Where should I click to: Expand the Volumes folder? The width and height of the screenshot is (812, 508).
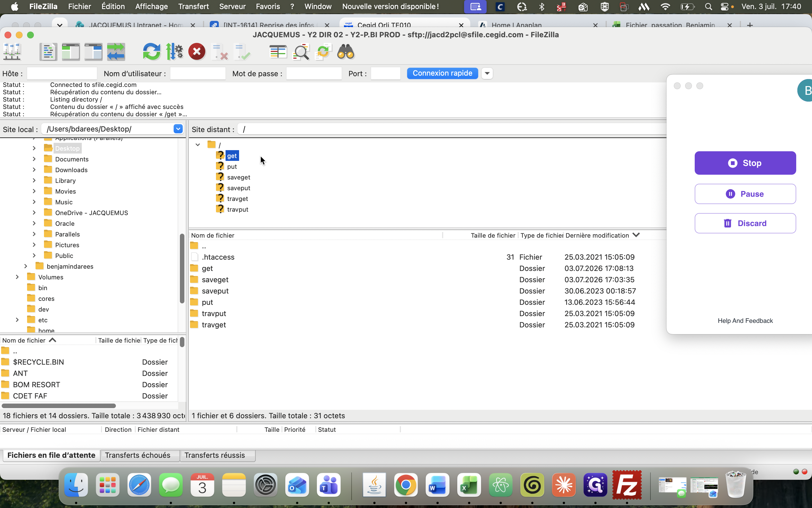[17, 277]
